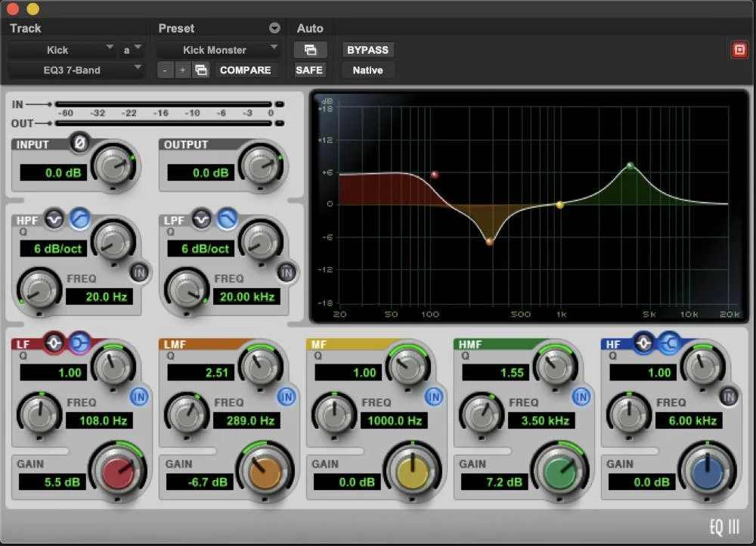756x546 pixels.
Task: Open the Kick Monster preset dropdown
Action: [x=218, y=50]
